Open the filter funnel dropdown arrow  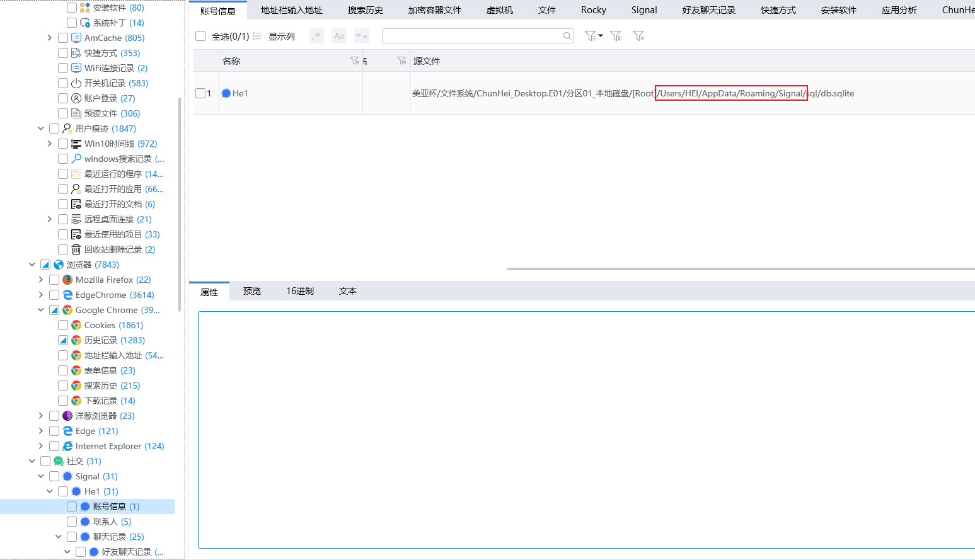click(601, 36)
